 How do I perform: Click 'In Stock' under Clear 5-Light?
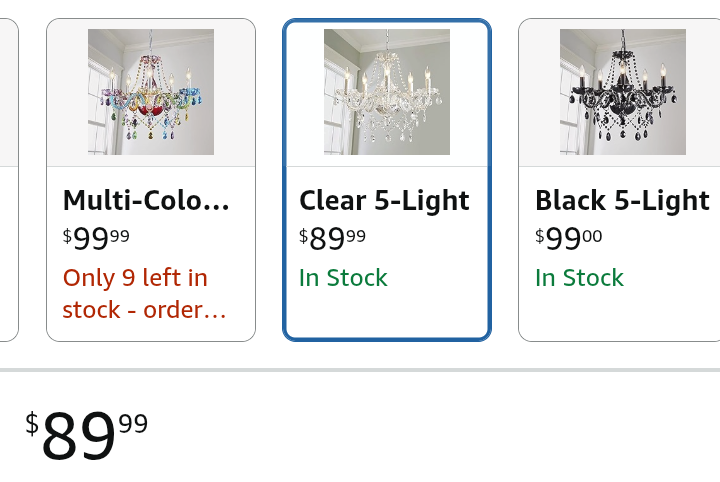(343, 278)
